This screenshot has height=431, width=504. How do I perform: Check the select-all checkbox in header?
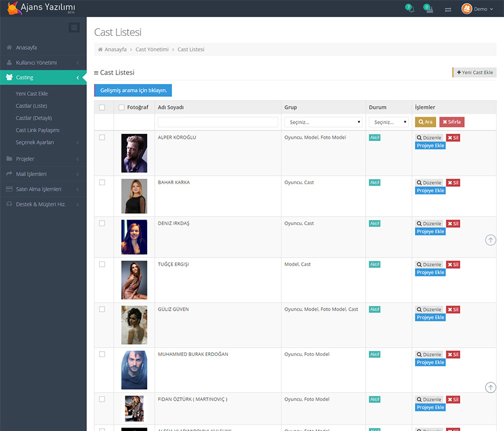point(102,107)
